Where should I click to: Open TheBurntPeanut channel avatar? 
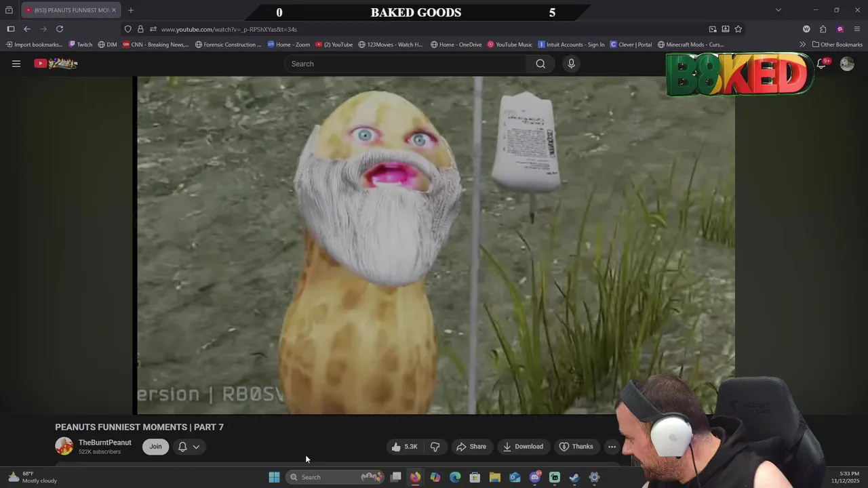coord(64,447)
